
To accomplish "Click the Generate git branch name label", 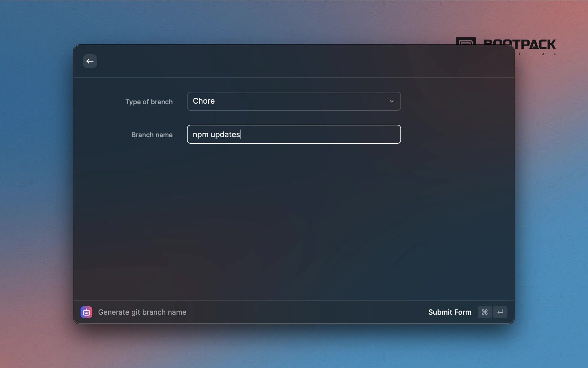I will pos(142,312).
